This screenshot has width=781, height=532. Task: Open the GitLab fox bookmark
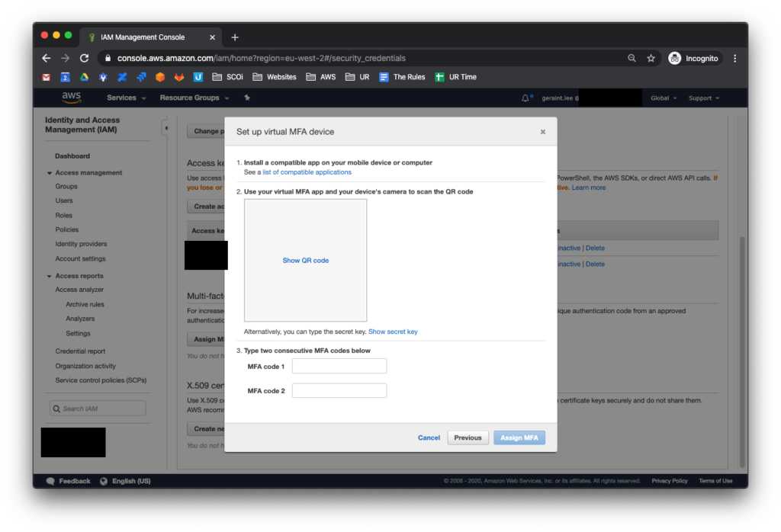point(178,77)
